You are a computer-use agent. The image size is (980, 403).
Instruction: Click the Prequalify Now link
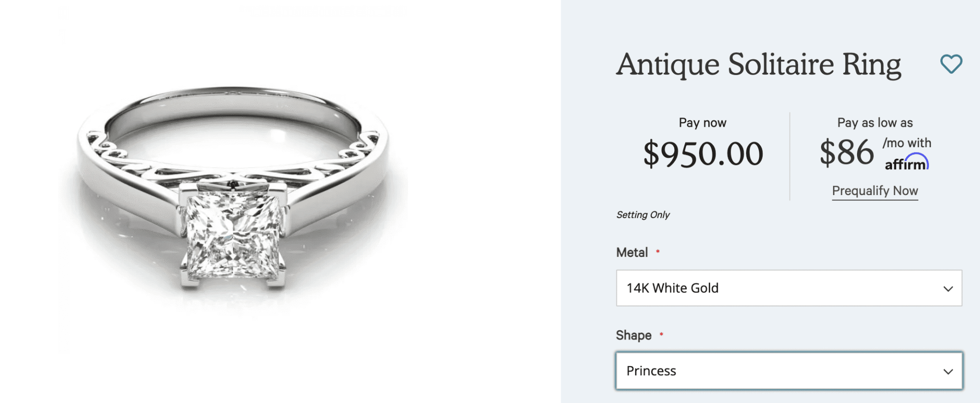875,190
